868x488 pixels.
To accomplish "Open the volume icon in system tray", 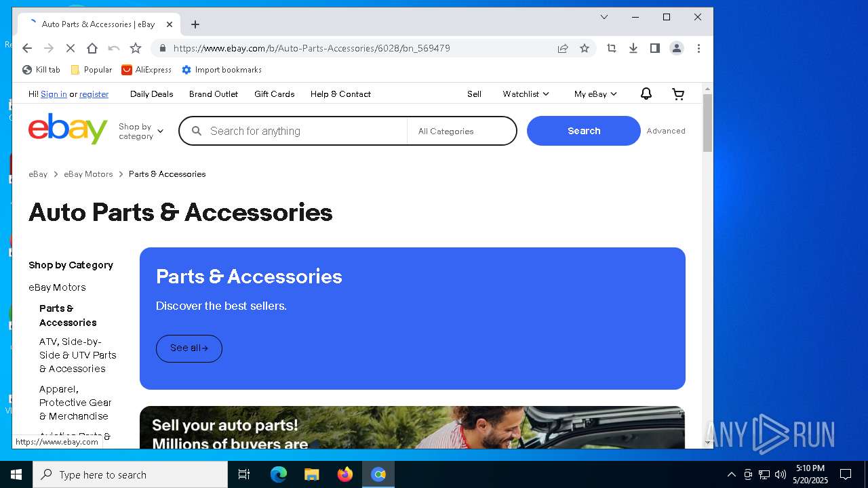I will pyautogui.click(x=781, y=474).
